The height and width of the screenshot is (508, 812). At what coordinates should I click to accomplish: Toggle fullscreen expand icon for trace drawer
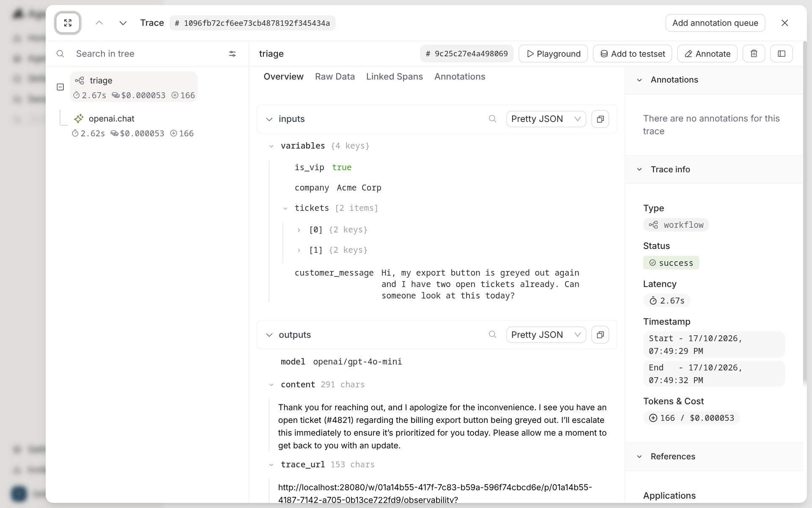click(68, 23)
